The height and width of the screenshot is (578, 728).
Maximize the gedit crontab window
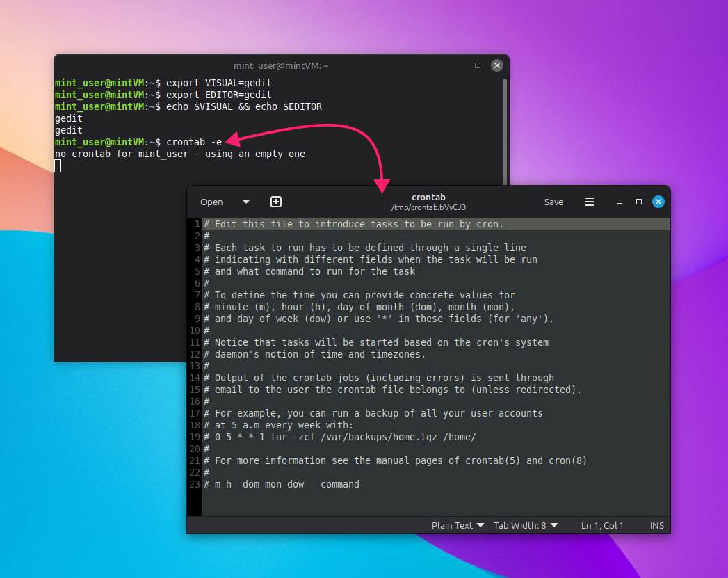pyautogui.click(x=639, y=202)
